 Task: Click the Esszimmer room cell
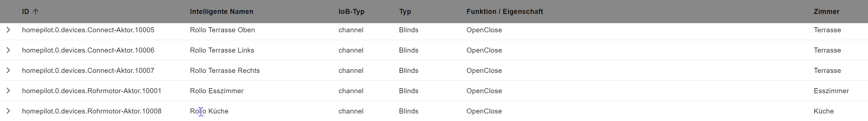click(831, 91)
